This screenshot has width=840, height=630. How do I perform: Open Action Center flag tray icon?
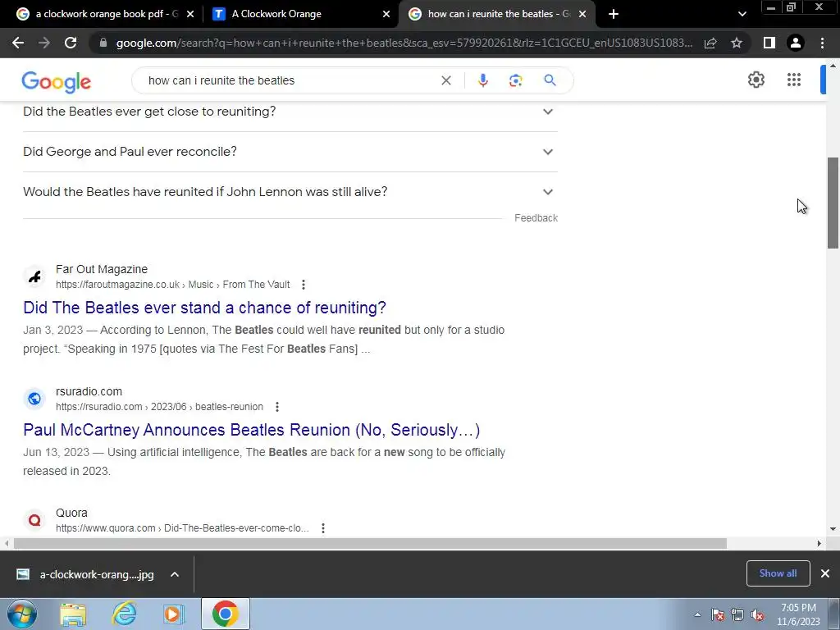click(x=718, y=615)
